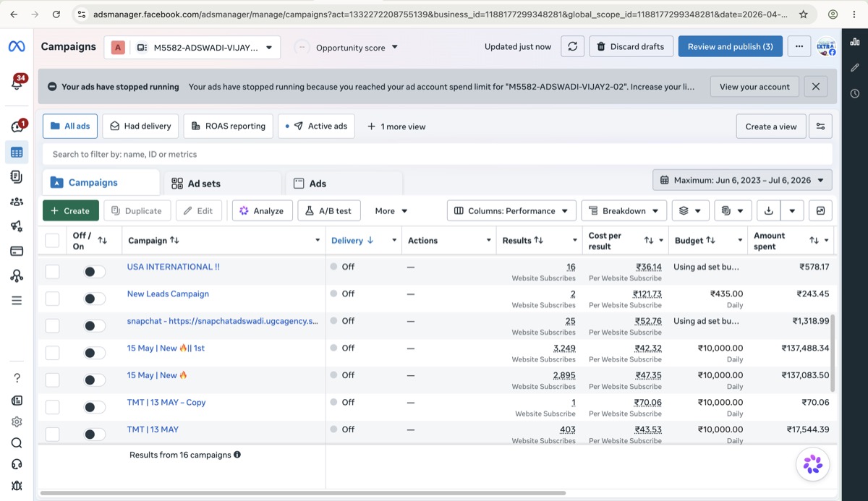The height and width of the screenshot is (501, 868).
Task: Open the headset support icon
Action: [x=17, y=464]
